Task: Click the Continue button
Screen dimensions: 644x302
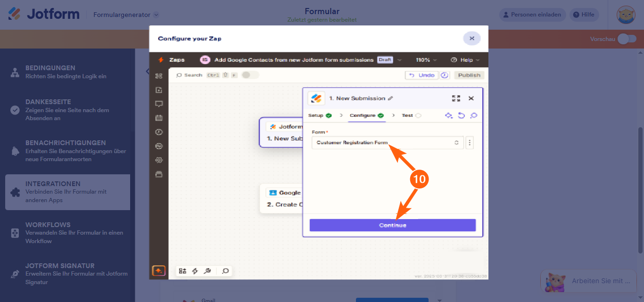Action: point(392,225)
